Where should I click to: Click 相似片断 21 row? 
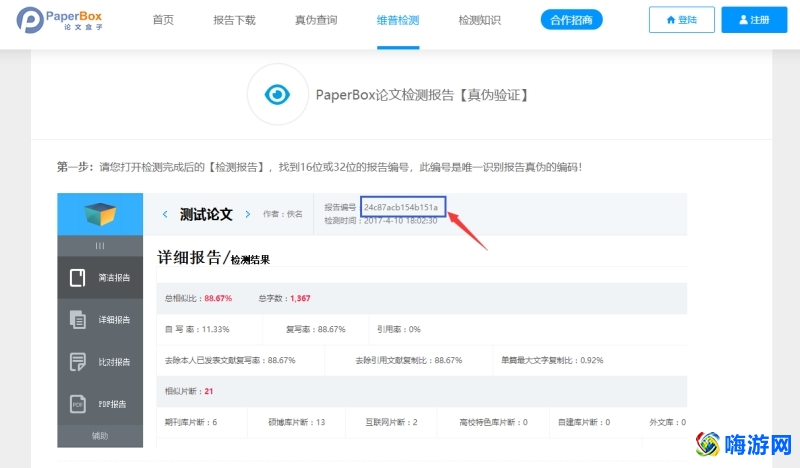(422, 391)
